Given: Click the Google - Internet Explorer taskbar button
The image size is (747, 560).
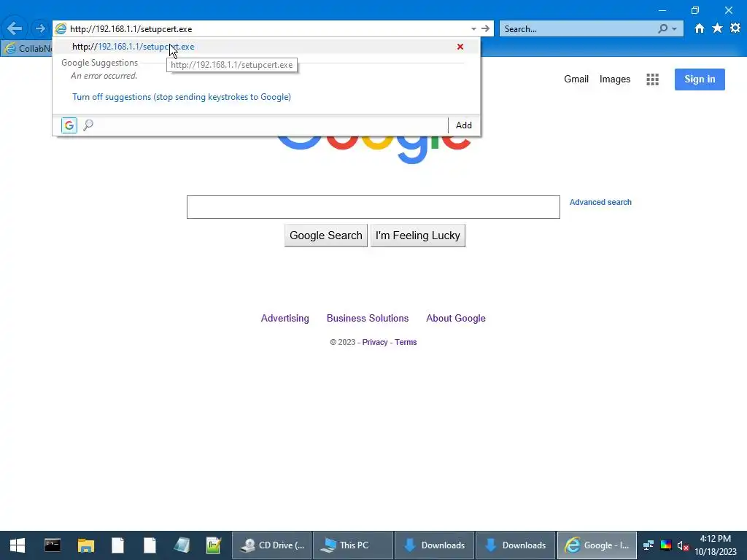Looking at the screenshot, I should click(597, 545).
